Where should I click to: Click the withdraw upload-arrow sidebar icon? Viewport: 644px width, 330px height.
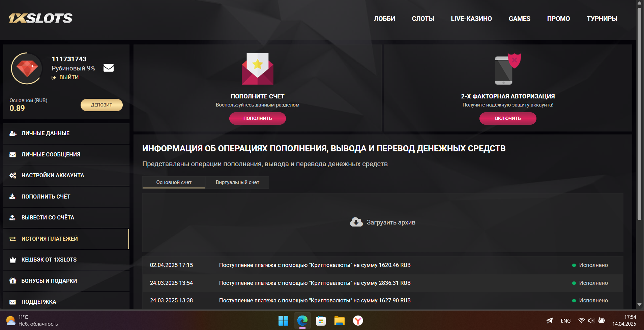(x=12, y=218)
